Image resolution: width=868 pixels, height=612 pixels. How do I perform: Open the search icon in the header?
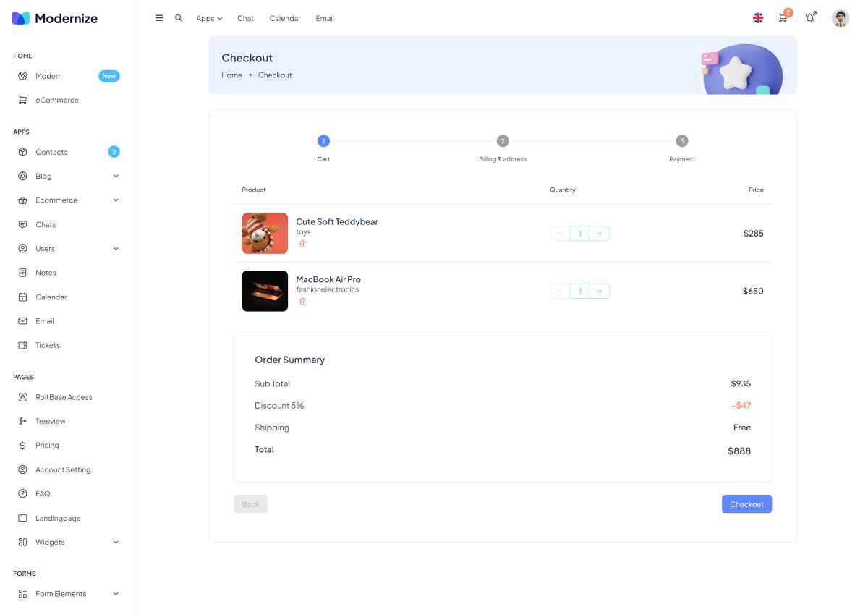pos(179,18)
